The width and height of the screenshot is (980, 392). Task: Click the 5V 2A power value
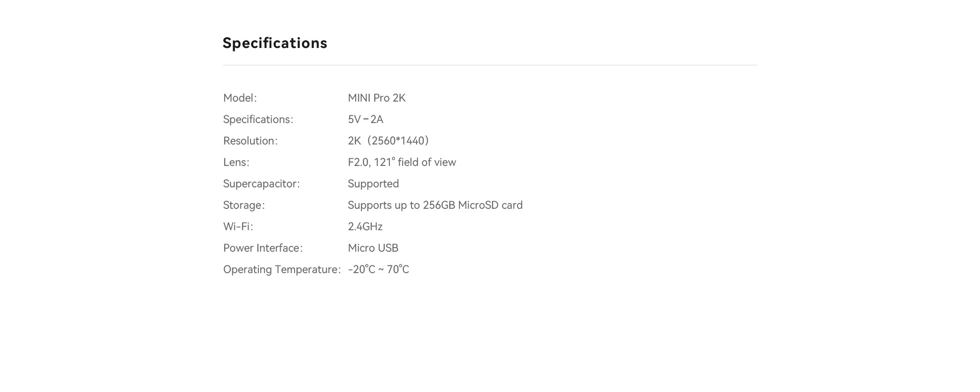pos(365,119)
